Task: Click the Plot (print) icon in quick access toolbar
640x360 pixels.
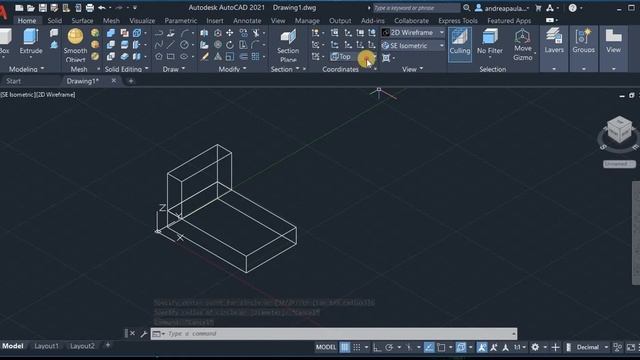Action: (x=90, y=7)
